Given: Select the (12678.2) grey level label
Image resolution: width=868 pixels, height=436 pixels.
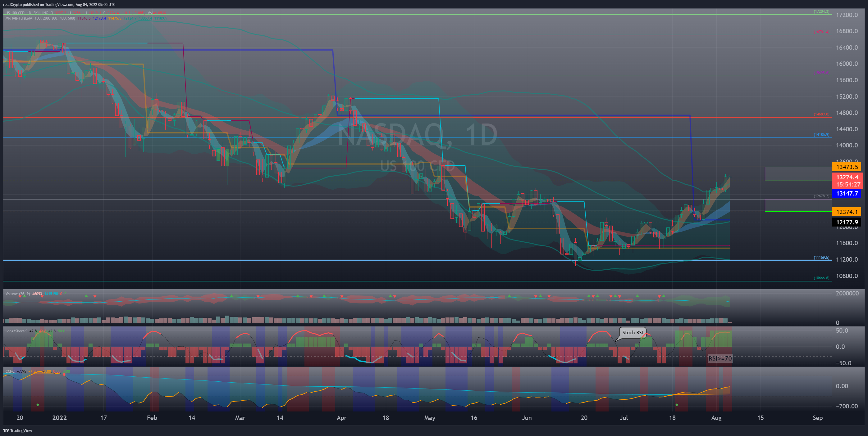Looking at the screenshot, I should tap(821, 196).
